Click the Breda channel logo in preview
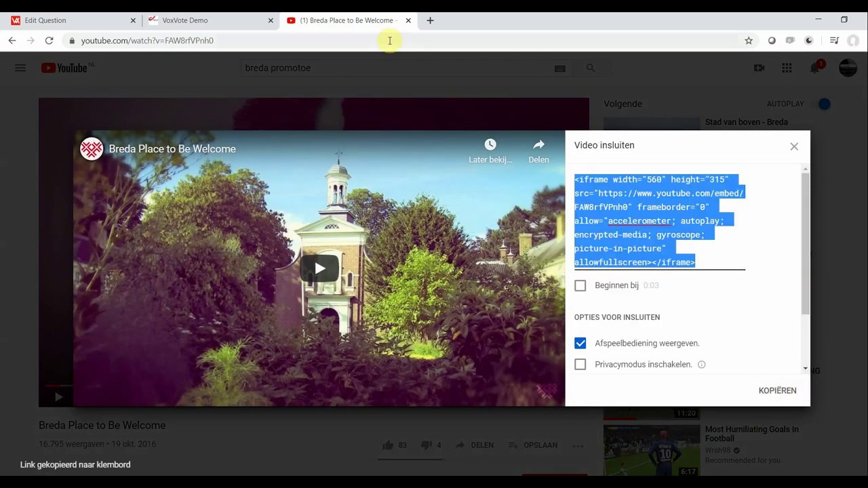This screenshot has height=488, width=868. point(92,149)
